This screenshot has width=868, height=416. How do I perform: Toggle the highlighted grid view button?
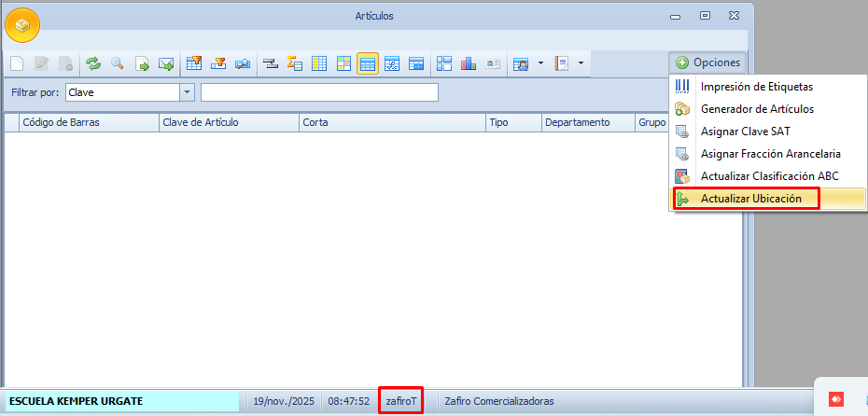click(x=368, y=63)
